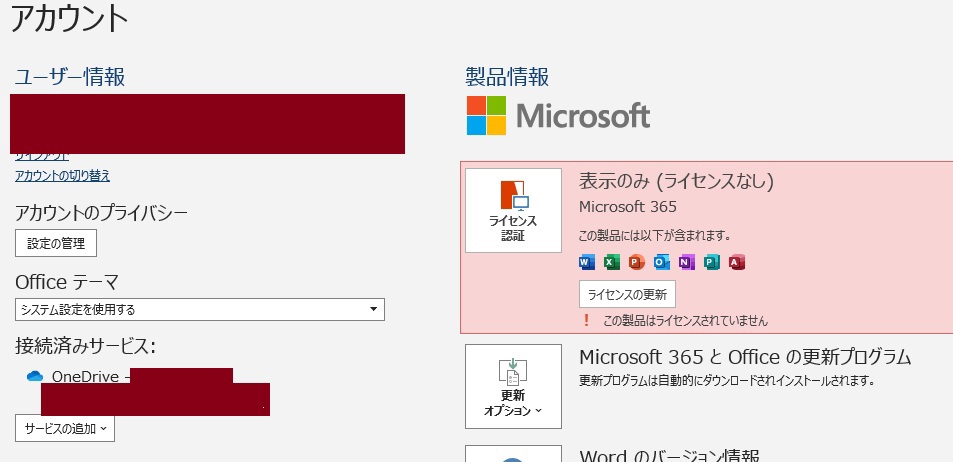Click Microsoft 365 と Office の更新プログラム heading
The image size is (953, 462).
tap(745, 357)
